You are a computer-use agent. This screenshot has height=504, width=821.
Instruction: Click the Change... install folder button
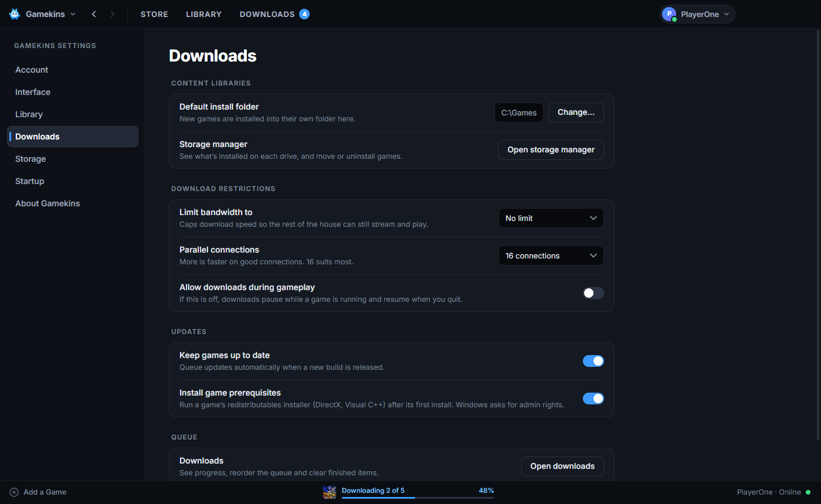(x=576, y=113)
